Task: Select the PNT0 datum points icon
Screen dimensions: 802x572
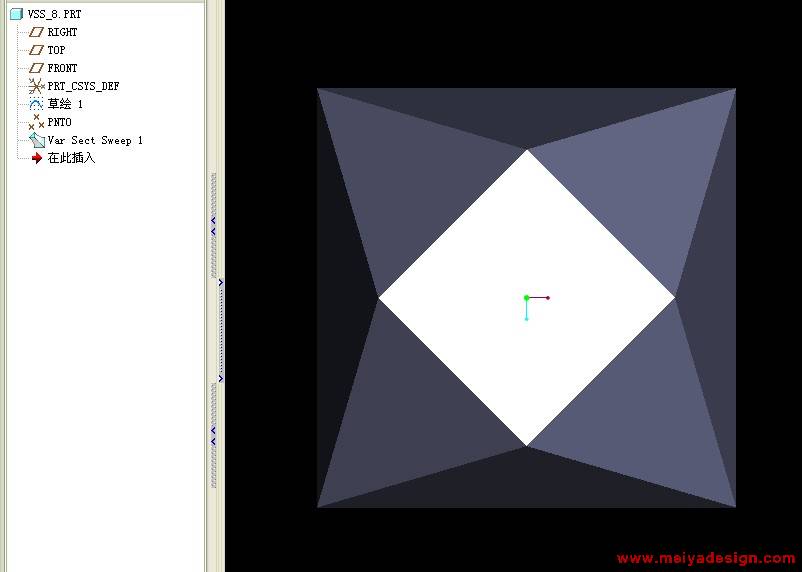Action: [37, 122]
